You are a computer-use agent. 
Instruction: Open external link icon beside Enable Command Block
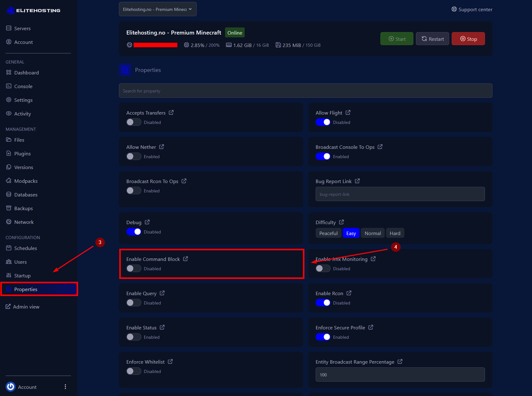coord(186,259)
